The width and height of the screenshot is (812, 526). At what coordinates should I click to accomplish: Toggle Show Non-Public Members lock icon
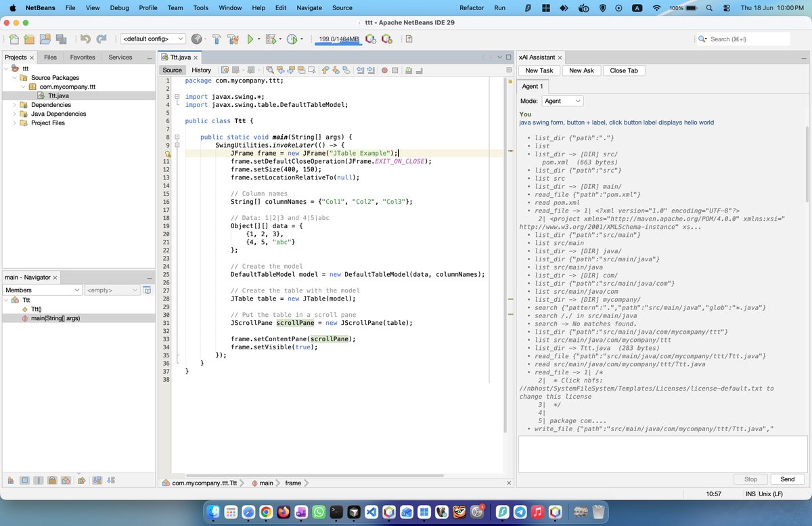[x=52, y=481]
